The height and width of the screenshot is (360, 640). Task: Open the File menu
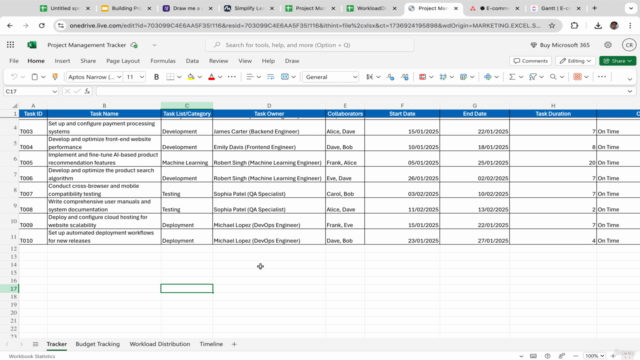14,61
